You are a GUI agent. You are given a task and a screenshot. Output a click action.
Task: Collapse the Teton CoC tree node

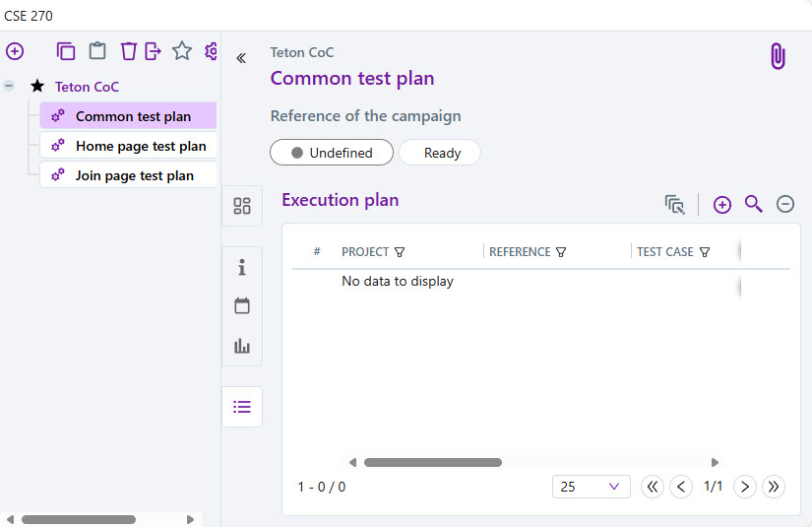pyautogui.click(x=9, y=87)
